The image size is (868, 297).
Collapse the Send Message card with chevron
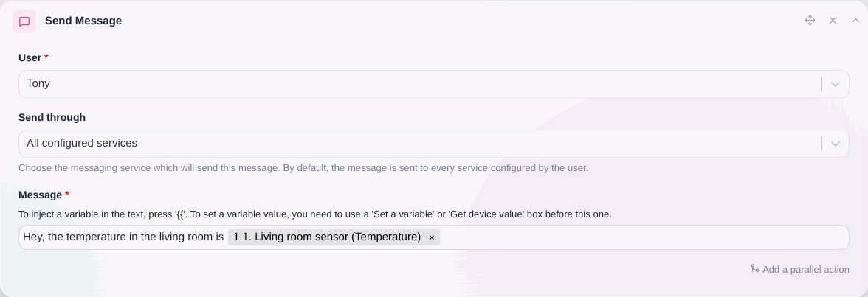point(856,21)
